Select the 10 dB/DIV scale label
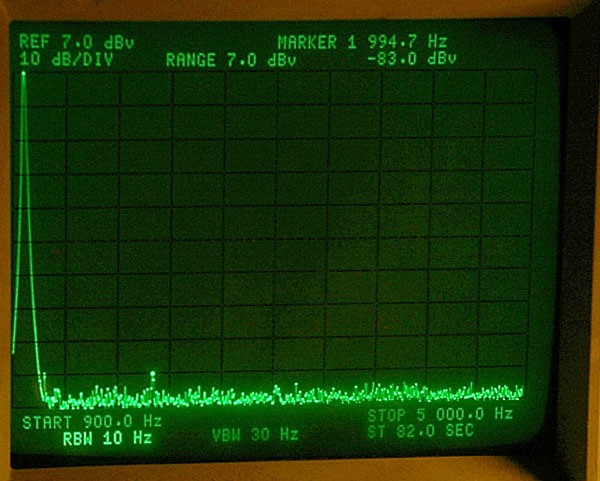 (66, 60)
